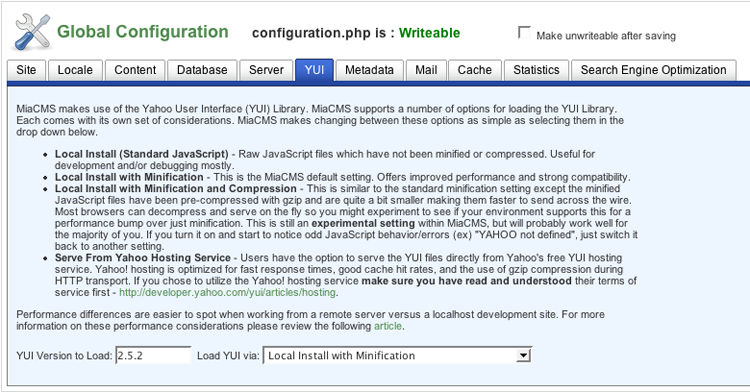Screen dimensions: 750x392
Task: Click the Global Configuration heading
Action: [x=143, y=32]
